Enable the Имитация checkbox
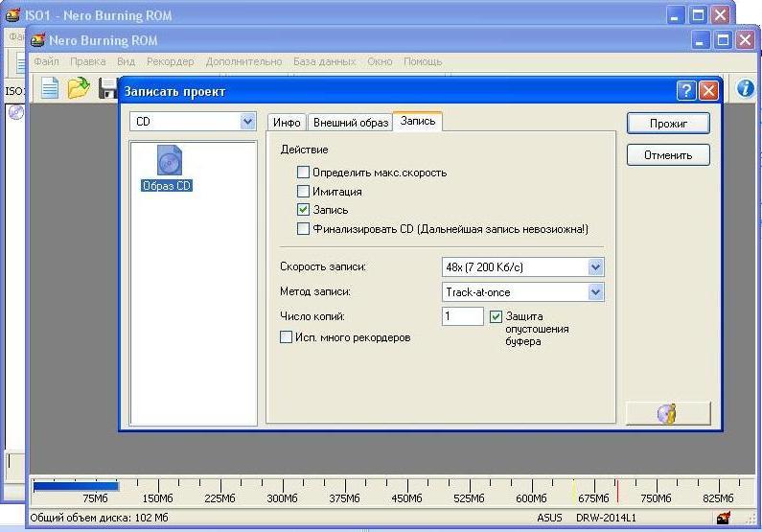The image size is (762, 532). pyautogui.click(x=303, y=191)
